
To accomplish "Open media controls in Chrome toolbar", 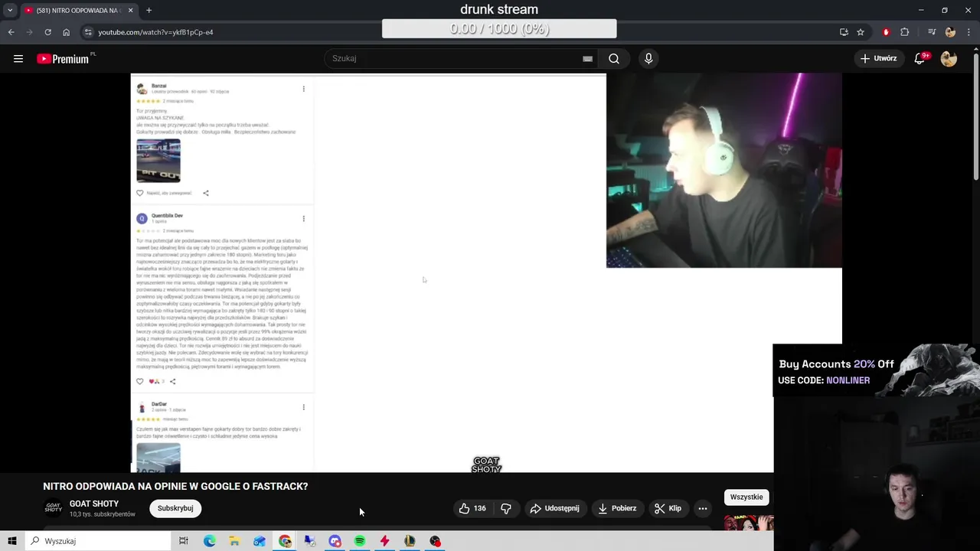I will pos(932,32).
